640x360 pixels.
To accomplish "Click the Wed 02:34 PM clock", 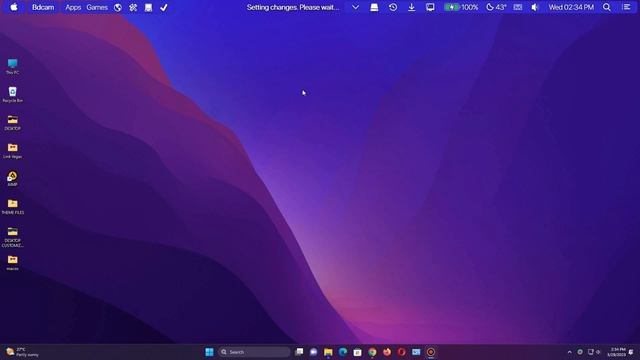I will [571, 7].
